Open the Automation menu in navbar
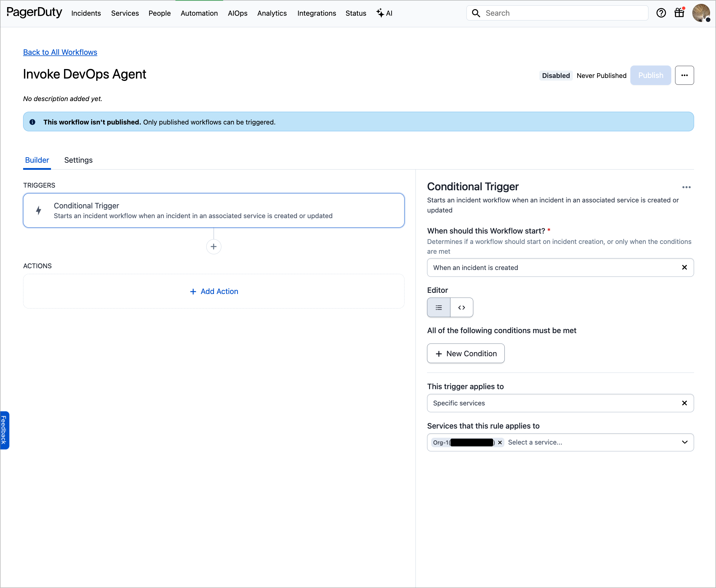 coord(199,13)
